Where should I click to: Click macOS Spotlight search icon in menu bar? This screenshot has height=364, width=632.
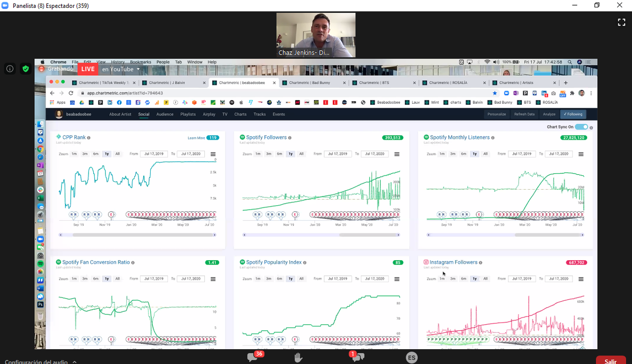(x=570, y=62)
